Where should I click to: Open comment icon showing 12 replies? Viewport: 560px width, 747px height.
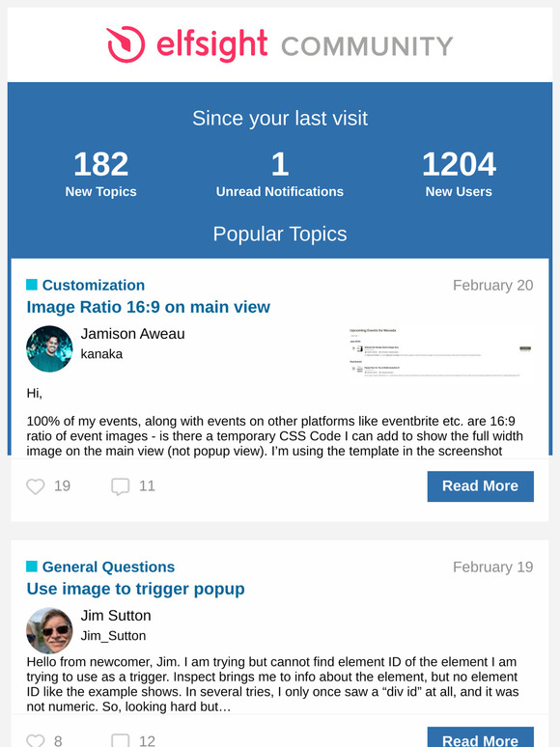[120, 740]
